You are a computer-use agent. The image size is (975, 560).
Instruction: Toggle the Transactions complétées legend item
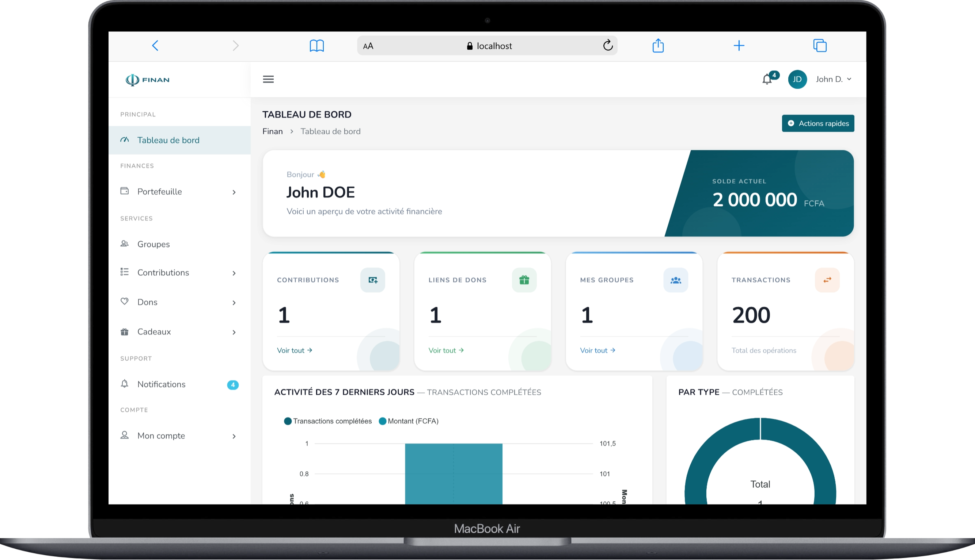click(x=327, y=421)
